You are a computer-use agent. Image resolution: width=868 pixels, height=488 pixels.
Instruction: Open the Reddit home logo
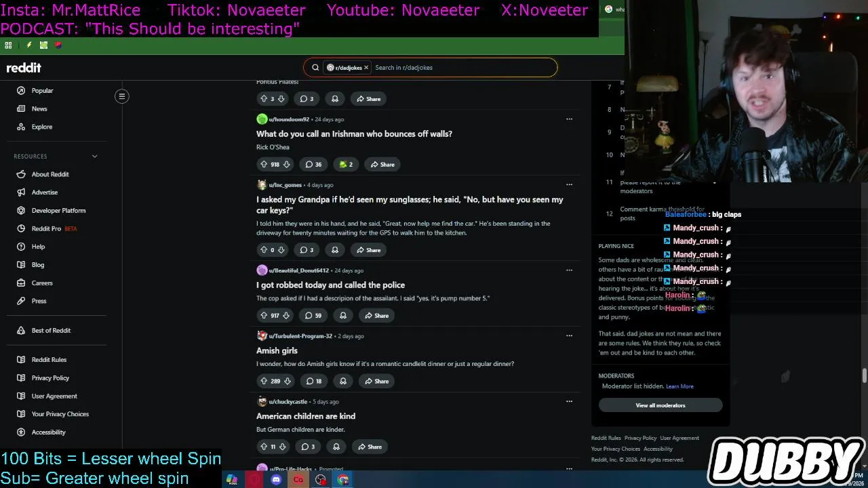(24, 68)
